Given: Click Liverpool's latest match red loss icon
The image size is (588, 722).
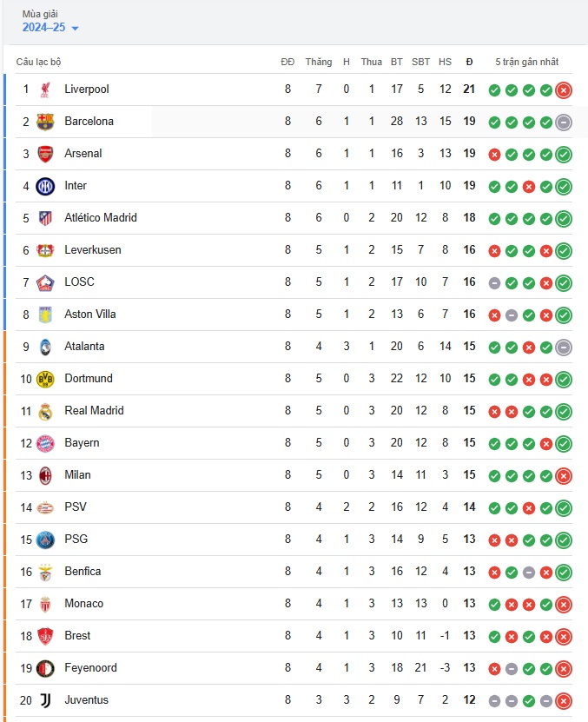Looking at the screenshot, I should pyautogui.click(x=563, y=90).
